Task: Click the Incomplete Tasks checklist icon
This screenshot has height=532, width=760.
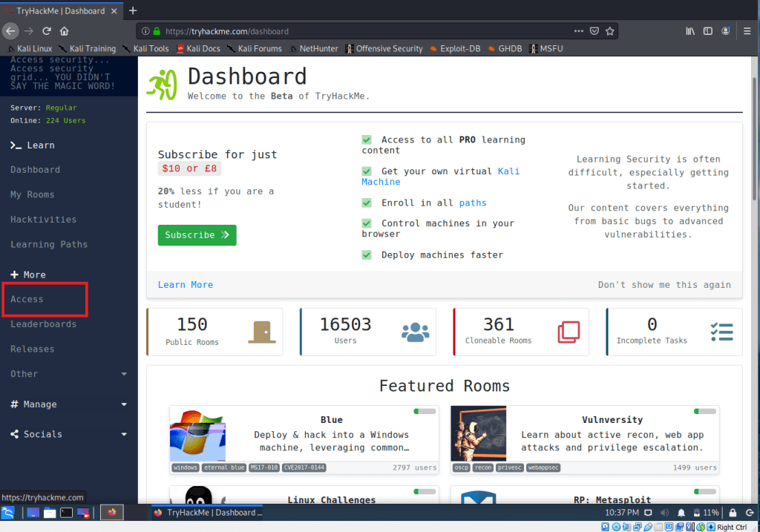Action: [x=721, y=331]
